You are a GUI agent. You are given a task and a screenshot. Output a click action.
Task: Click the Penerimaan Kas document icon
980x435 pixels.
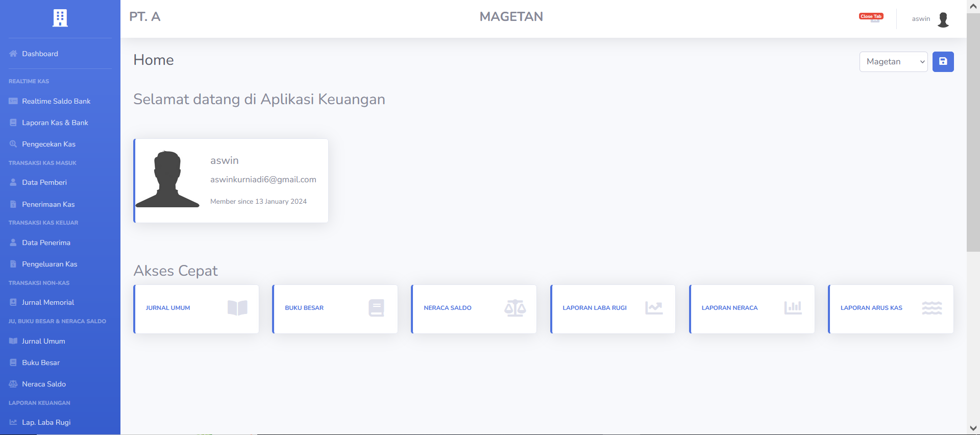click(13, 204)
